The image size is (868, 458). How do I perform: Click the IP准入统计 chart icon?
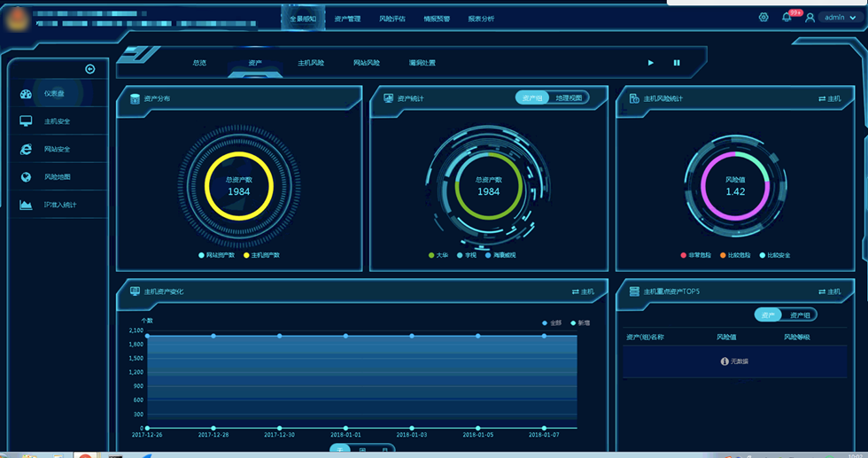(26, 205)
